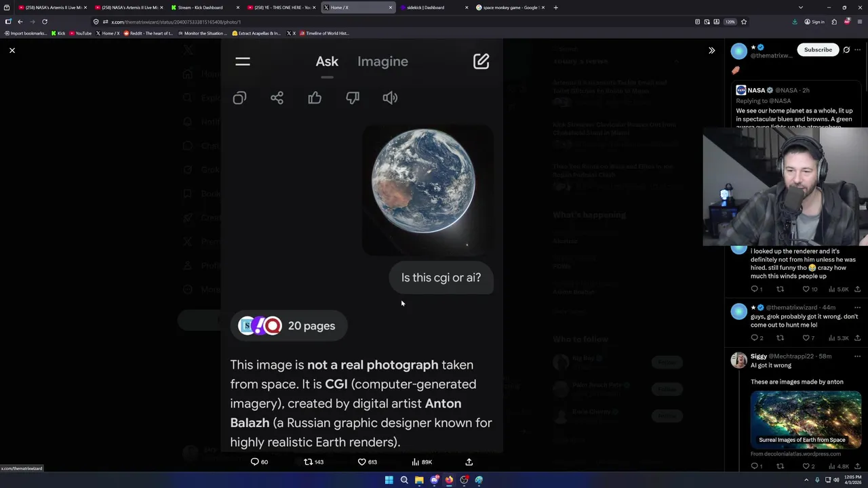868x488 pixels.
Task: Collapse the side panel with double chevron
Action: (711, 50)
